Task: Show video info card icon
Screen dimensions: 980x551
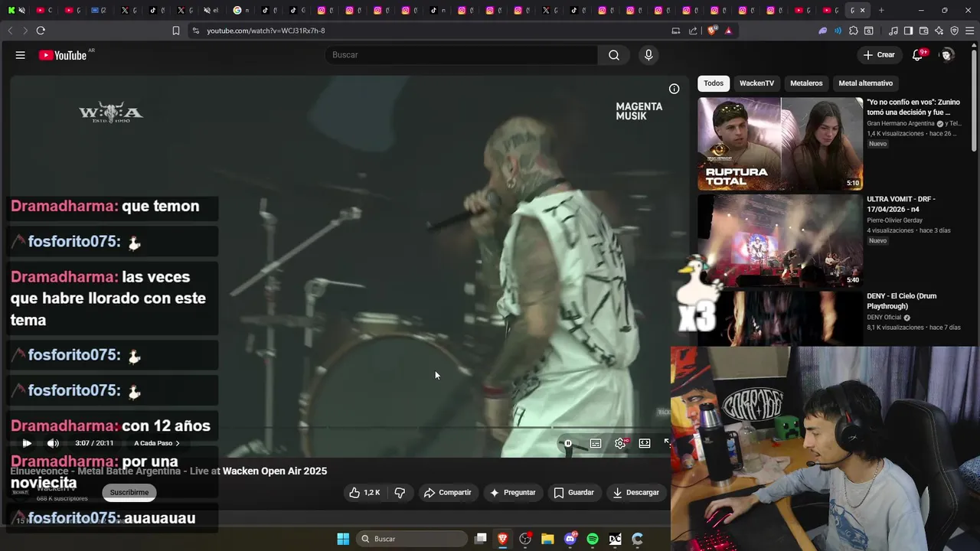Action: coord(674,89)
